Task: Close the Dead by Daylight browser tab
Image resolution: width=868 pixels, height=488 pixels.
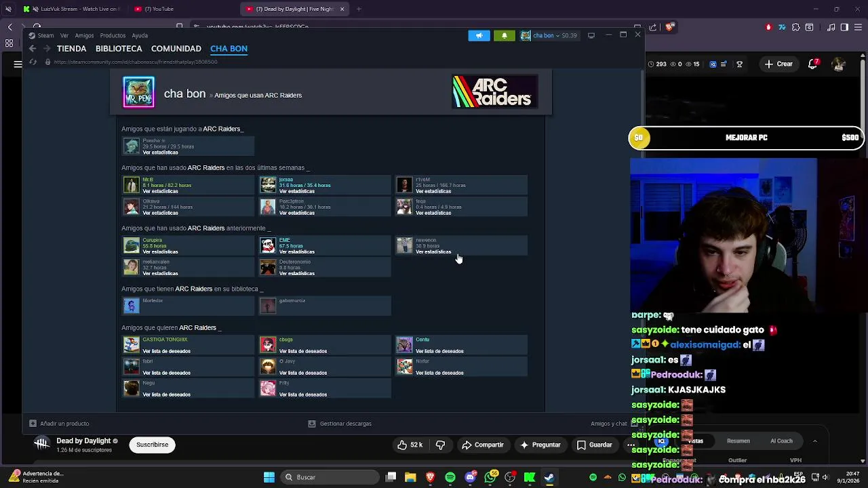Action: pyautogui.click(x=342, y=9)
